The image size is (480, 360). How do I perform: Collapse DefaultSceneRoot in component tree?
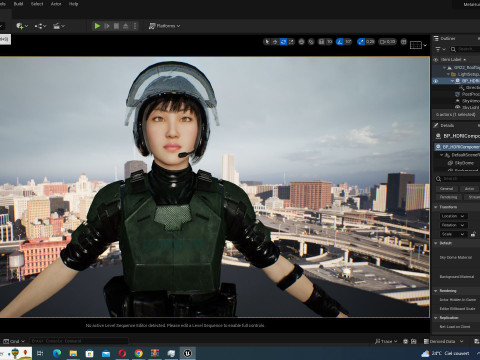tap(442, 155)
